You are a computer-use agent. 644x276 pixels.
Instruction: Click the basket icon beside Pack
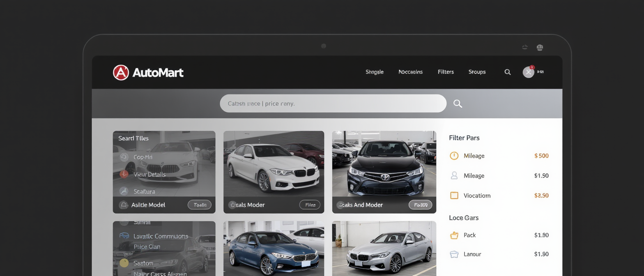[x=454, y=235]
